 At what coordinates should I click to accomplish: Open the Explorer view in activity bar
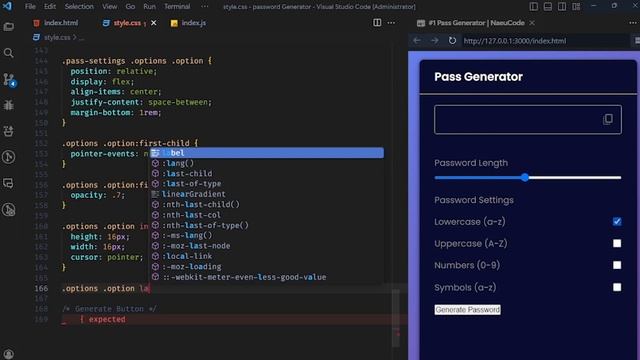pos(9,27)
